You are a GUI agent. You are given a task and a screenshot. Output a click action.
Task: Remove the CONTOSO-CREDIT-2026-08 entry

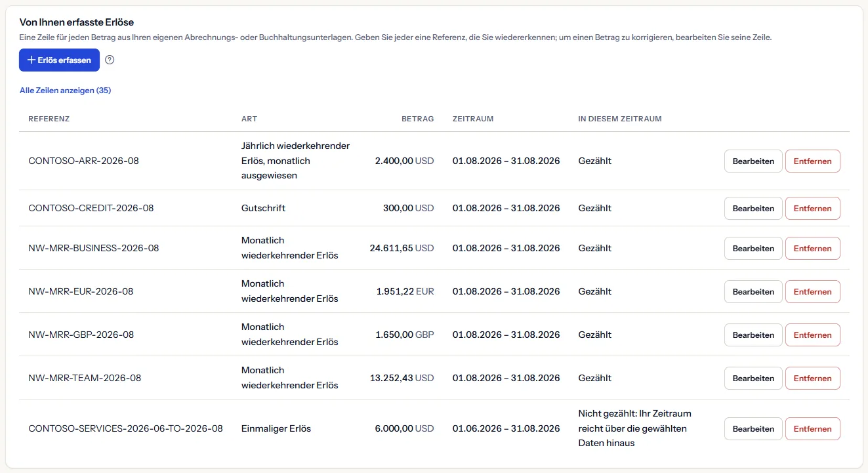click(812, 208)
